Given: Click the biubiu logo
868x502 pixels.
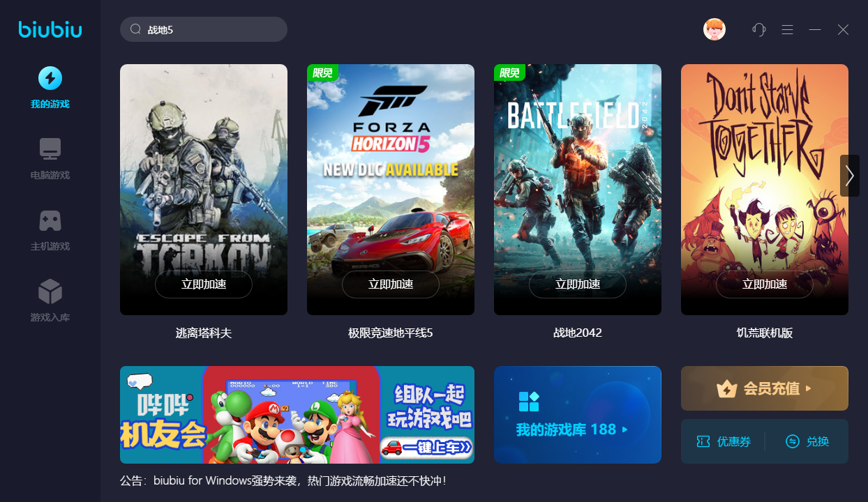Looking at the screenshot, I should (50, 29).
